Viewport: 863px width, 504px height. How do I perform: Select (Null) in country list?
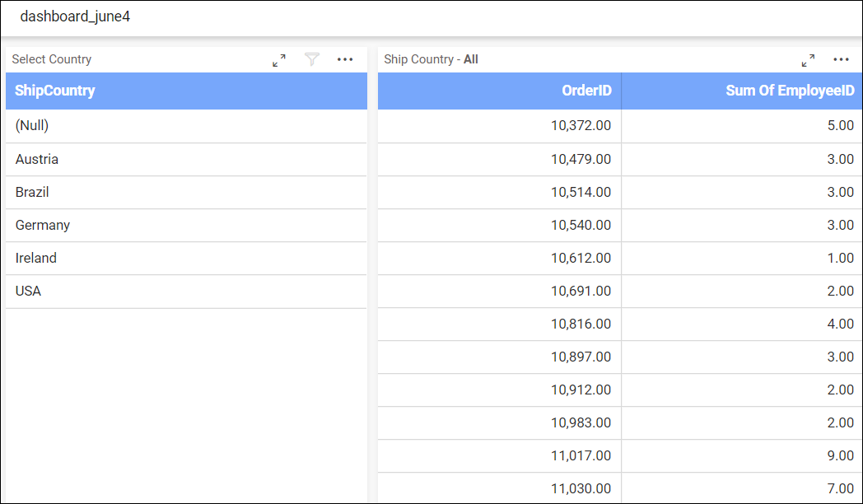tap(32, 126)
